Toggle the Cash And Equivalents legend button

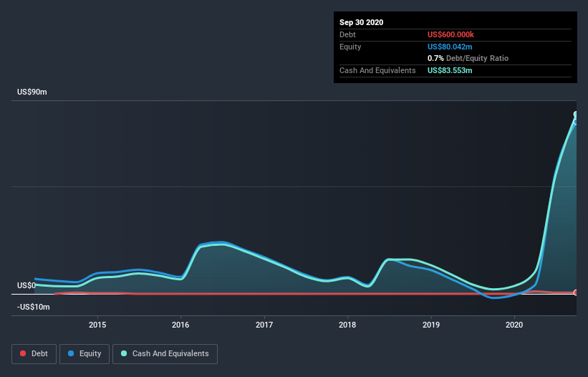coord(165,354)
